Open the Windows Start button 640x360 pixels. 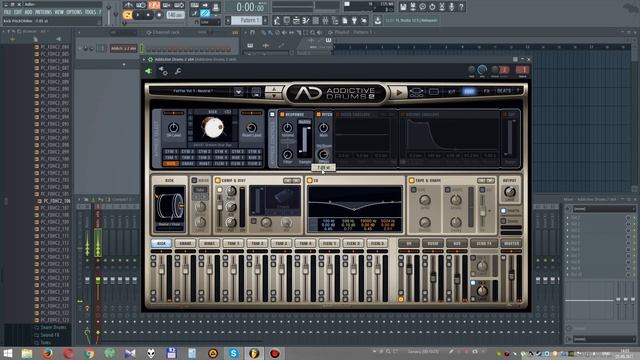click(7, 353)
